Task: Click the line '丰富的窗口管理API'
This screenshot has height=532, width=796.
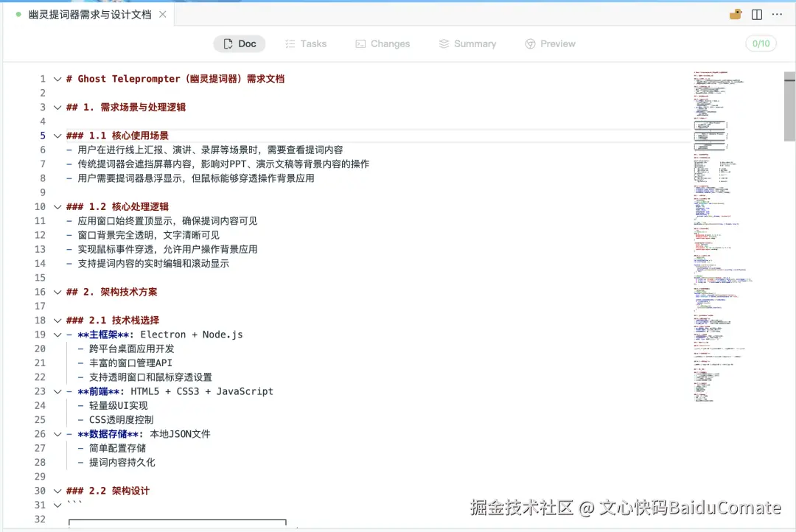Action: 125,363
